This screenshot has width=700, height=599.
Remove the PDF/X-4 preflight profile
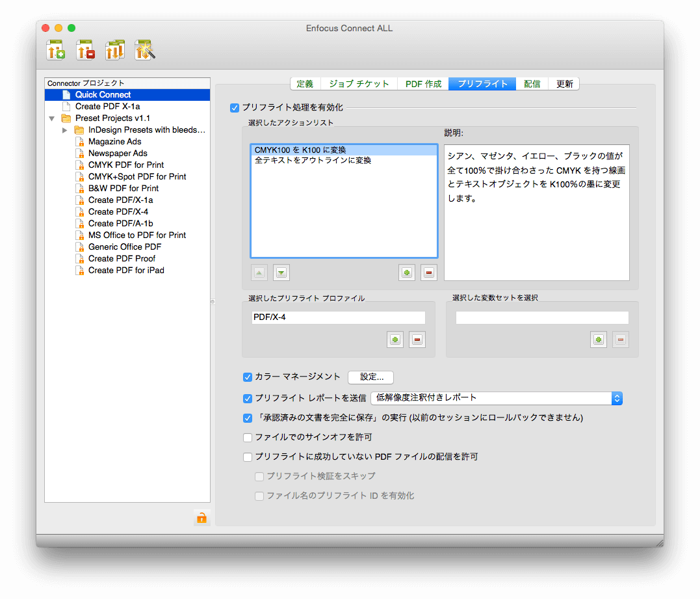click(x=417, y=339)
